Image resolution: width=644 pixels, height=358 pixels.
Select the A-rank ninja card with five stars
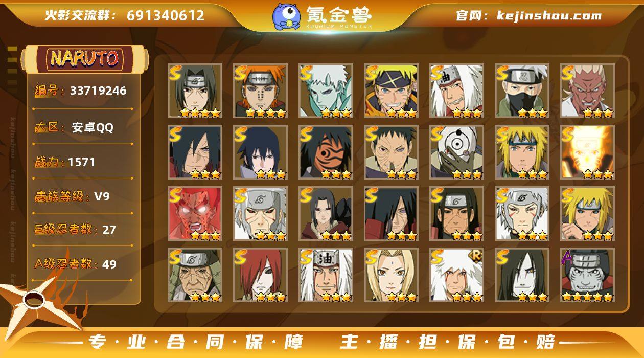[x=587, y=275]
